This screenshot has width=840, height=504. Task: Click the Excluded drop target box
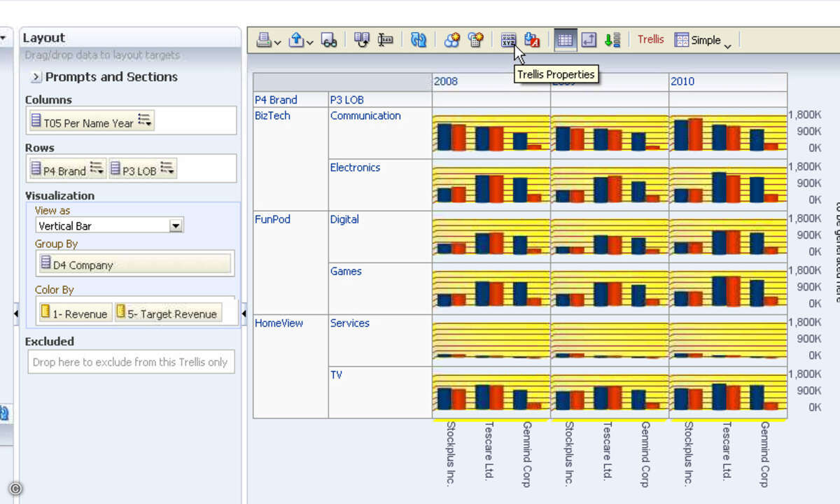tap(132, 362)
